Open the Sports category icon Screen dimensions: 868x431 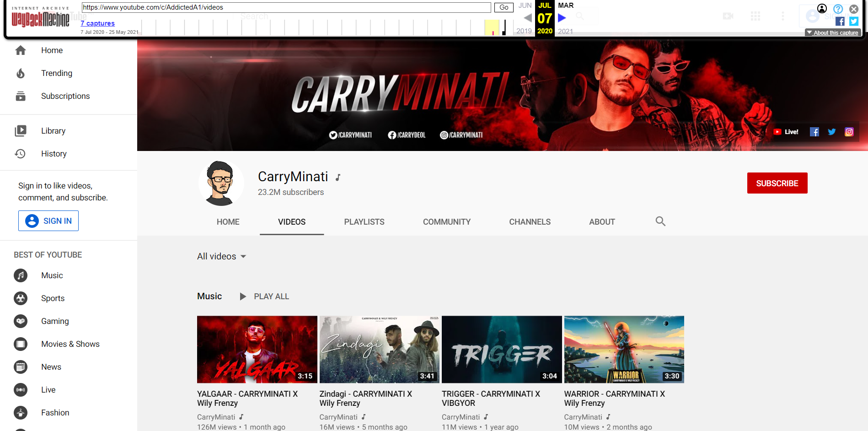coord(21,298)
